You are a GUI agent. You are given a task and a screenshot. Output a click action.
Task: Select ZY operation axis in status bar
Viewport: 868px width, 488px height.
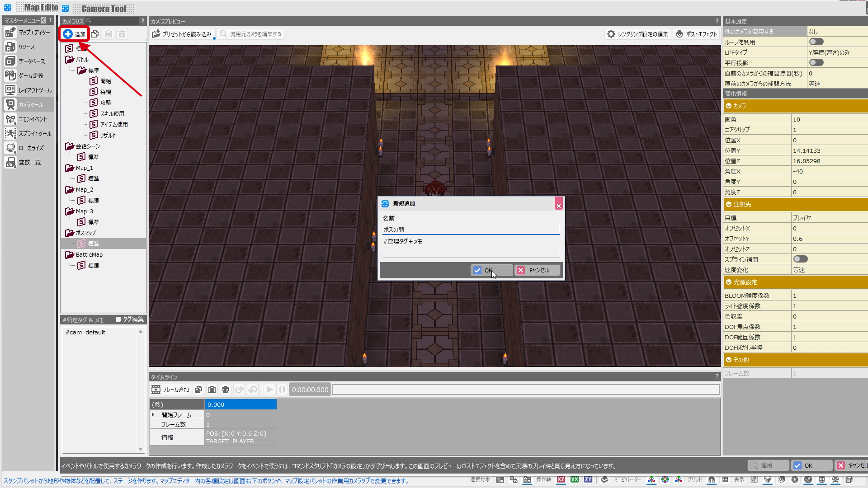tap(588, 479)
